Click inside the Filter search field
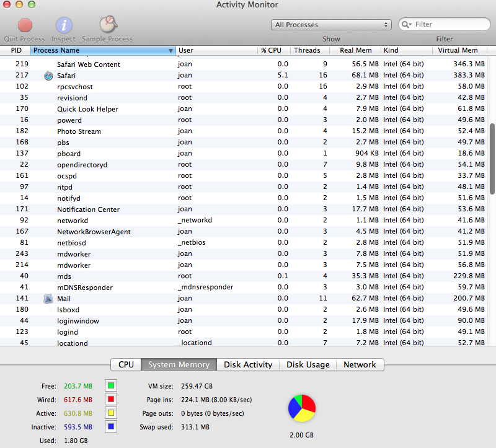The image size is (496, 448). (445, 24)
